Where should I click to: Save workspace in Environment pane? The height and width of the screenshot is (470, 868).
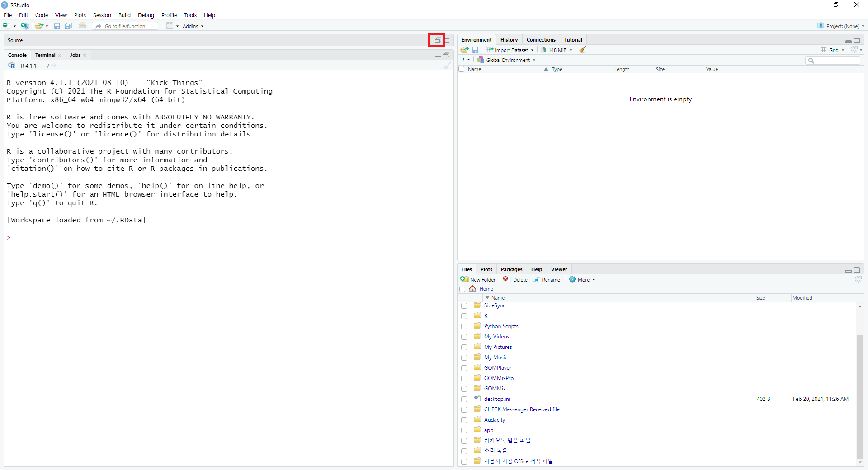click(475, 50)
